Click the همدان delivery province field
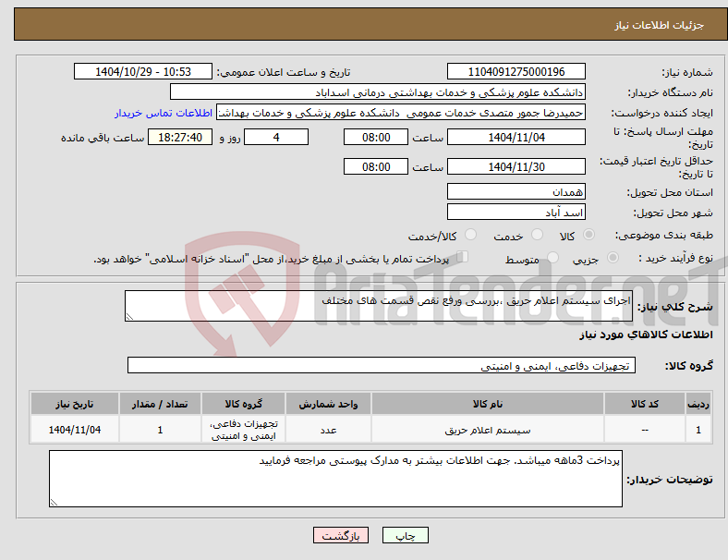728x560 pixels. tap(516, 191)
